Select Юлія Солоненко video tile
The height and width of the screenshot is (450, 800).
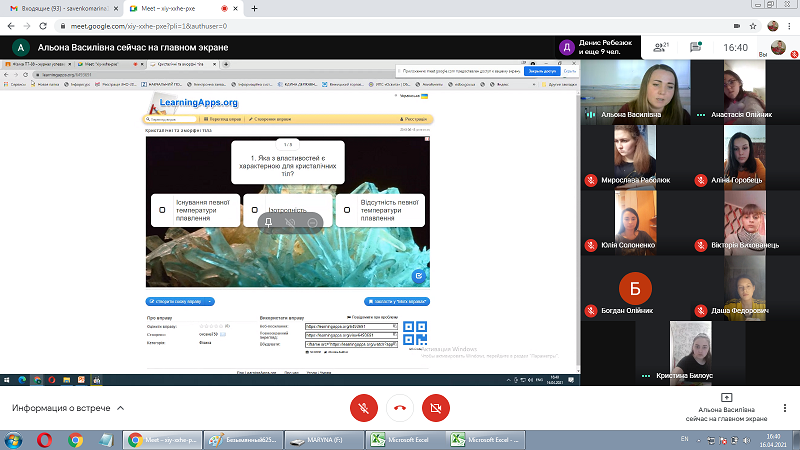(636, 222)
